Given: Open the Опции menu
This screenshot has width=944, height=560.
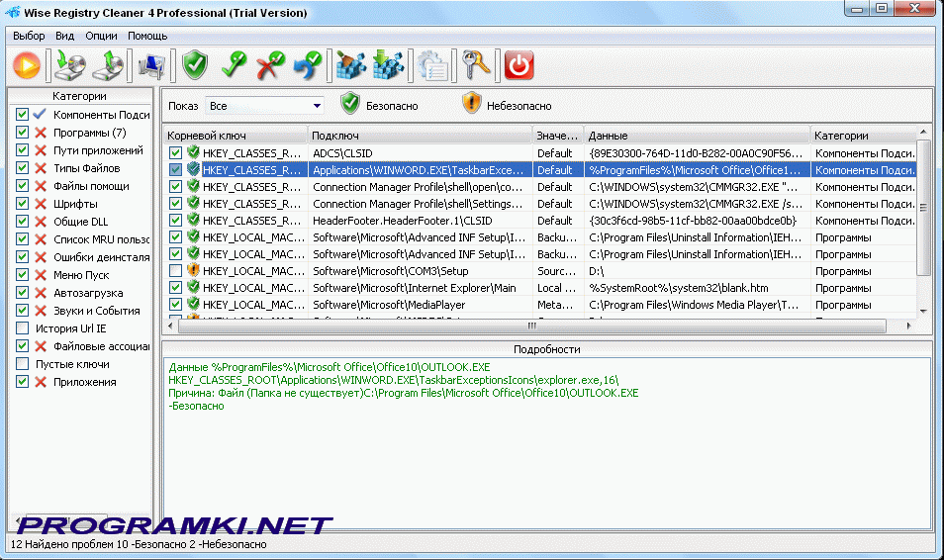Looking at the screenshot, I should (101, 36).
